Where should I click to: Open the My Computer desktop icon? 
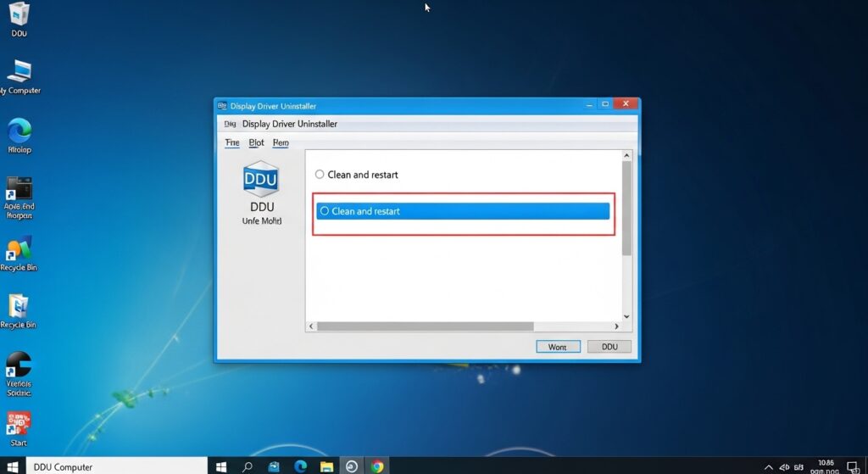[19, 71]
